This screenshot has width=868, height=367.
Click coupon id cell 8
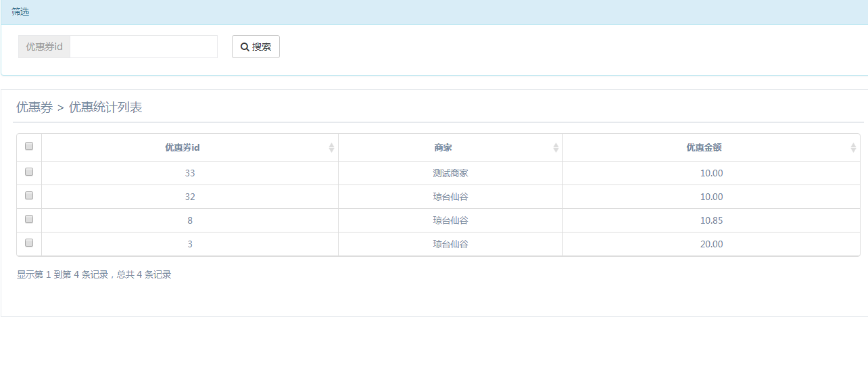click(x=190, y=220)
